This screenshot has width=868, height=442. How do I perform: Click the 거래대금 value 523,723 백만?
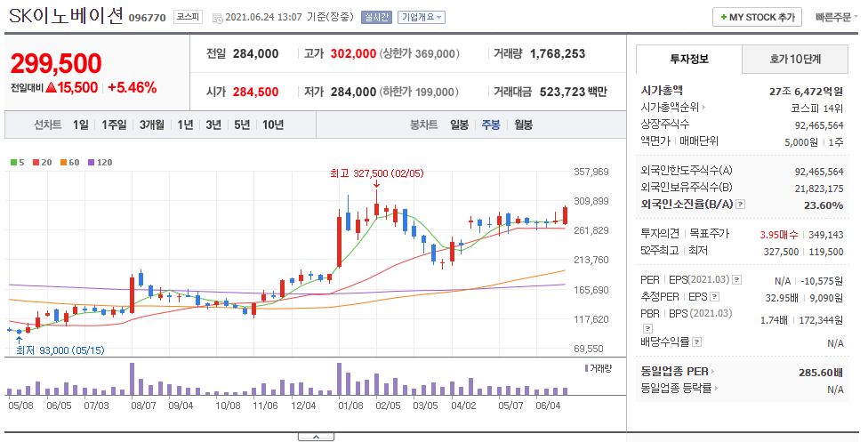[x=574, y=92]
